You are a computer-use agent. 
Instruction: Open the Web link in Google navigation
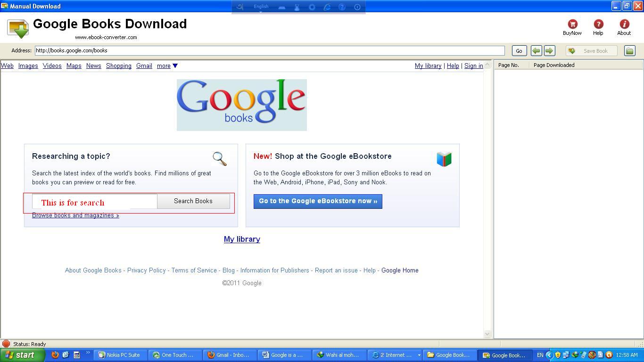coord(7,66)
